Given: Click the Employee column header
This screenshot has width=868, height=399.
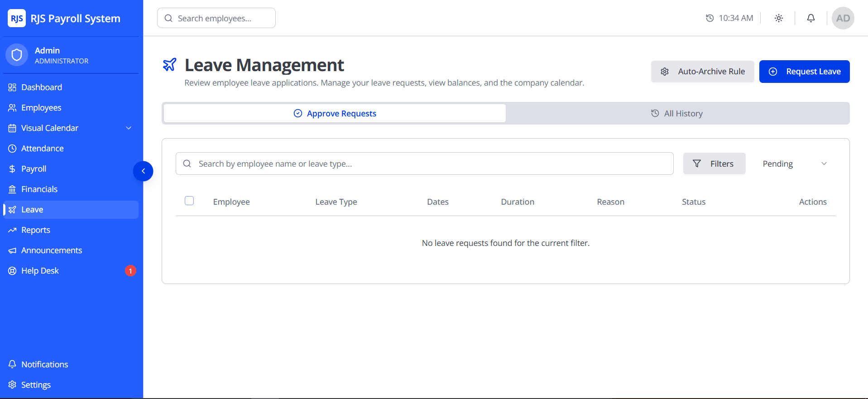Looking at the screenshot, I should (x=231, y=202).
